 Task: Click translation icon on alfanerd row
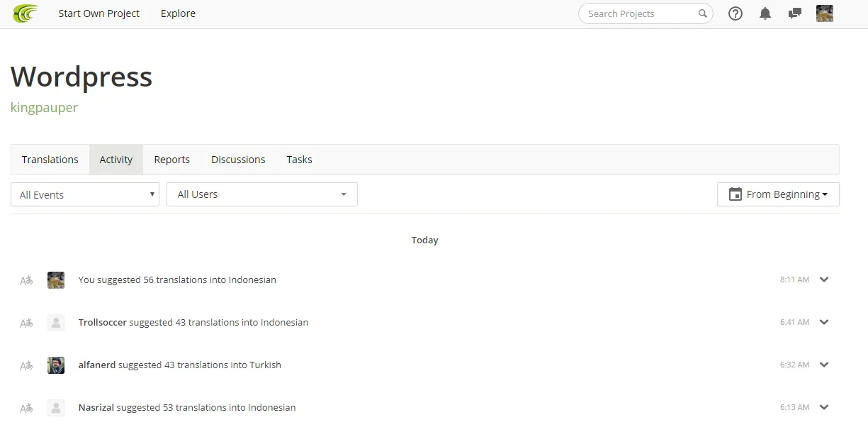click(26, 365)
